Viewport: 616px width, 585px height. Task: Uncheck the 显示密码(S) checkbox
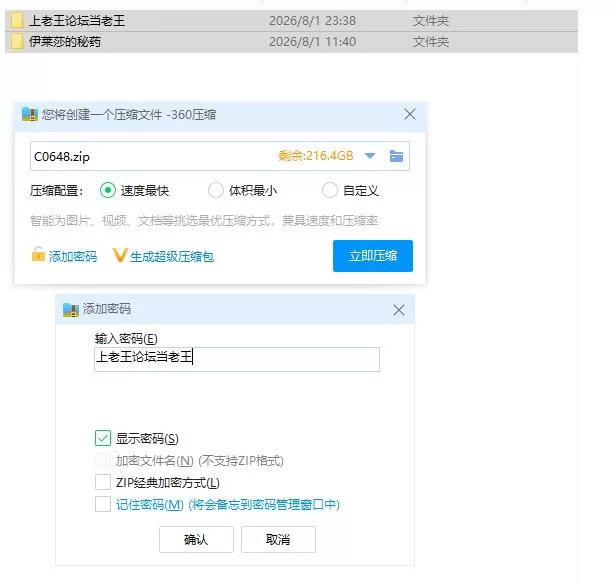(103, 438)
